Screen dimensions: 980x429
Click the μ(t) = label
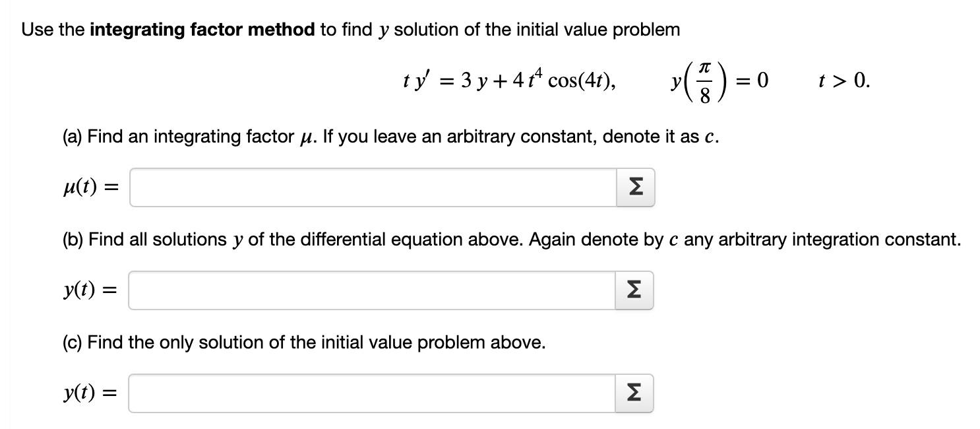pyautogui.click(x=89, y=187)
